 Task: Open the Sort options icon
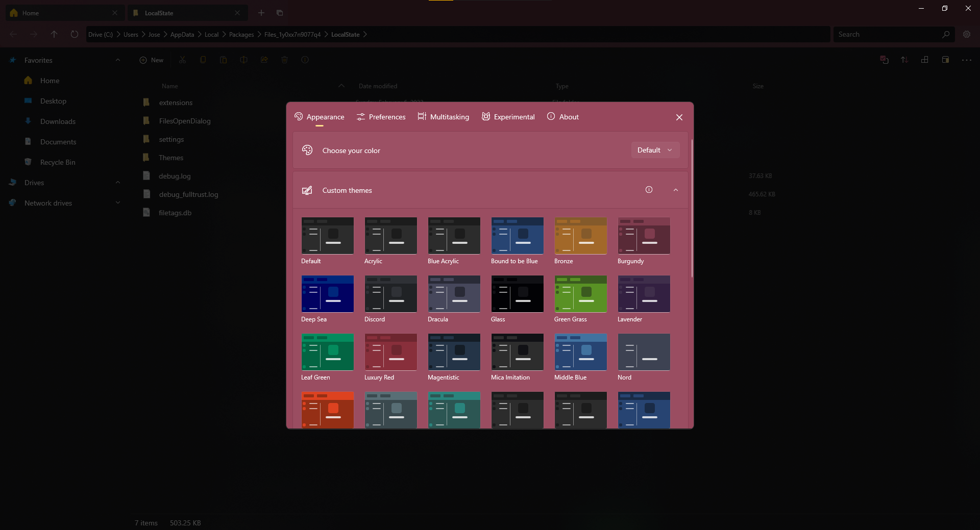pyautogui.click(x=904, y=60)
